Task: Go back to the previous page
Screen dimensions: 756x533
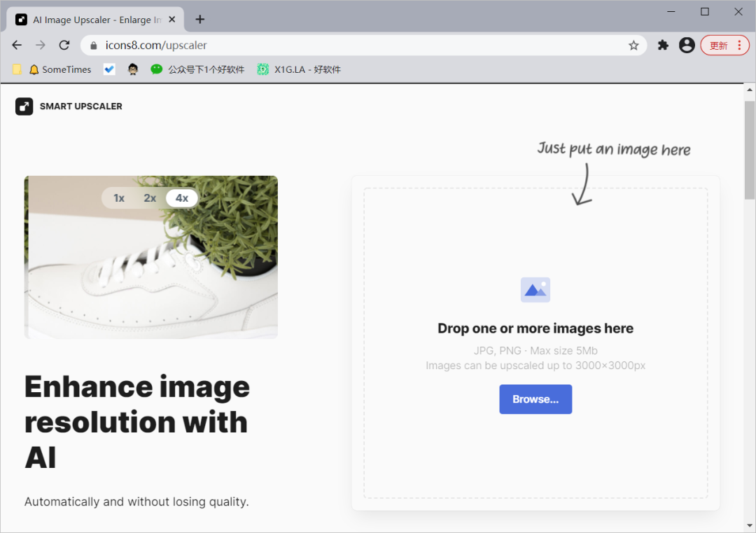Action: click(x=17, y=46)
